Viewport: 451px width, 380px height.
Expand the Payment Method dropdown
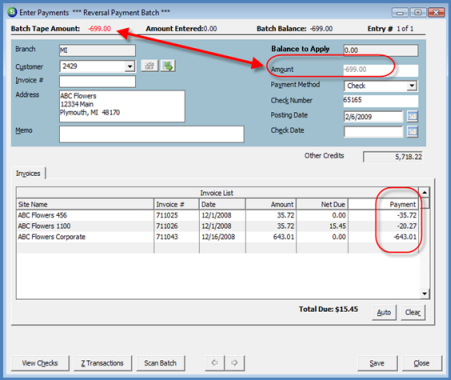(x=412, y=86)
